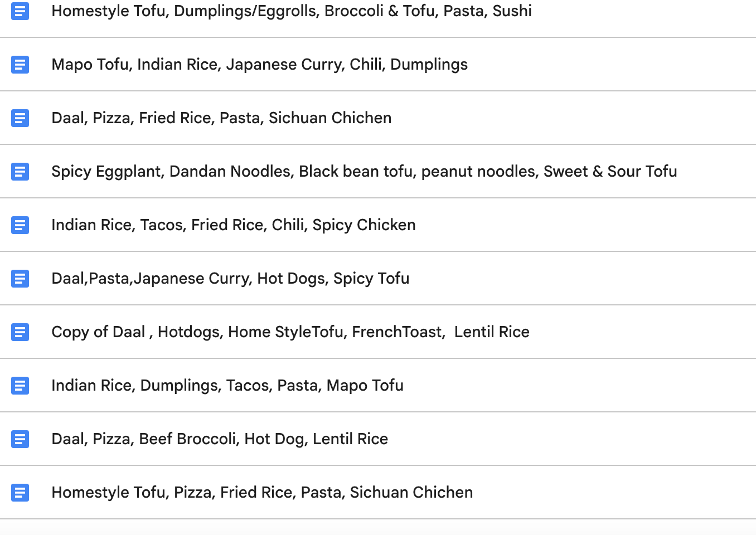Click the Docs icon beside Spicy Eggplant file
Viewport: 756px width, 535px height.
coord(20,172)
